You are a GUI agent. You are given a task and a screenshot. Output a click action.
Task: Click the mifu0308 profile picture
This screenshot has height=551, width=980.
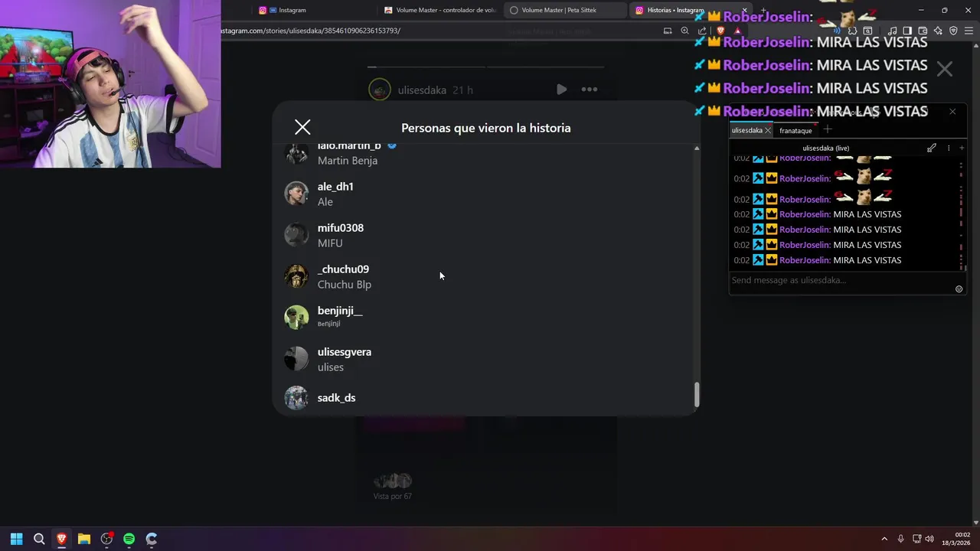pyautogui.click(x=296, y=235)
